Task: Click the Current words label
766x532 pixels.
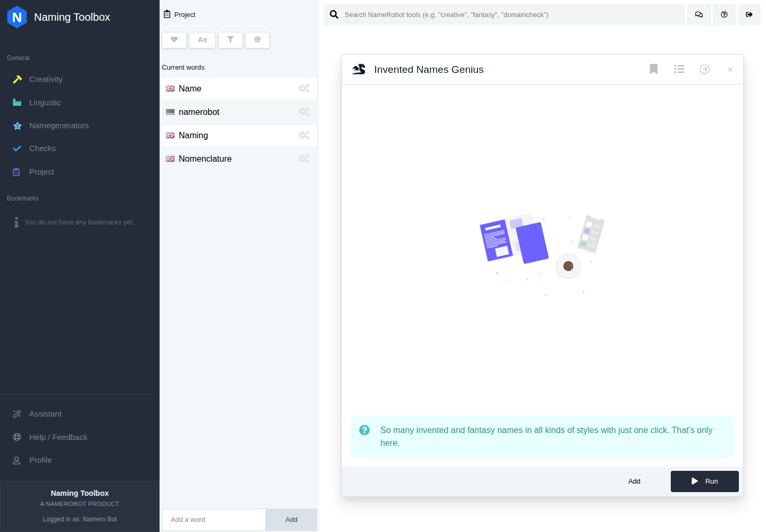Action: [x=183, y=68]
